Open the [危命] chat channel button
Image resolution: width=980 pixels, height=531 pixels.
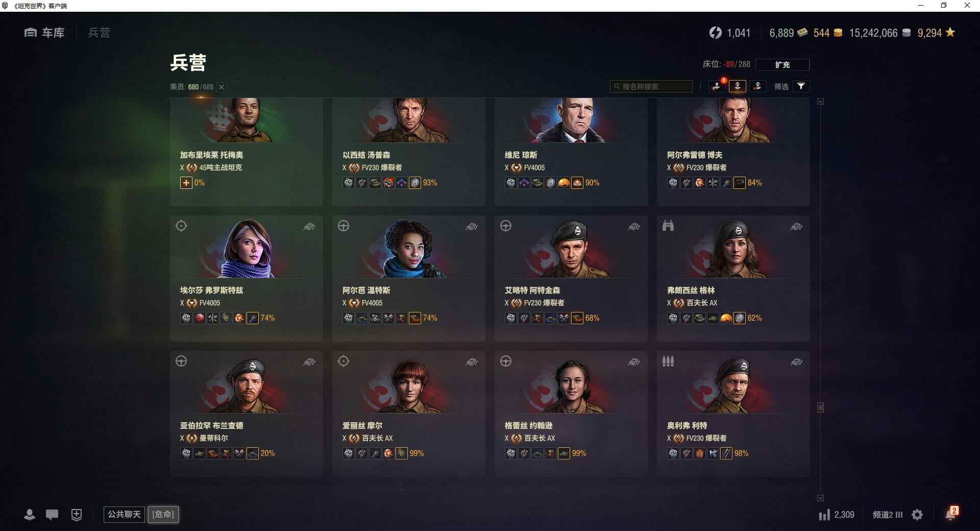[x=163, y=514]
